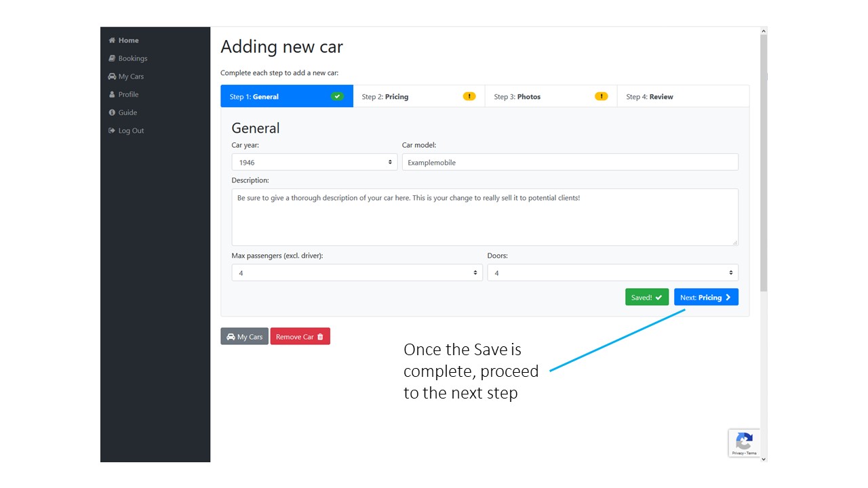Click the green Saved! button

tap(647, 298)
